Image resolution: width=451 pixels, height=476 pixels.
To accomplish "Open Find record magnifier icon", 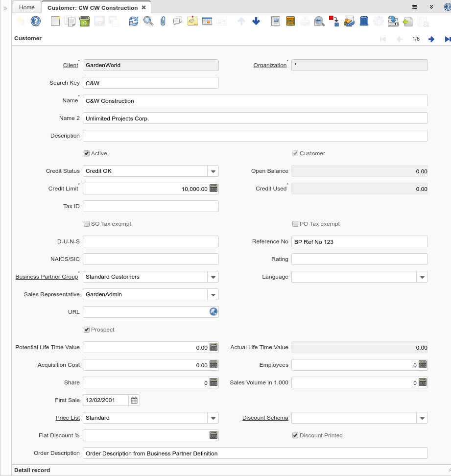I will (148, 21).
